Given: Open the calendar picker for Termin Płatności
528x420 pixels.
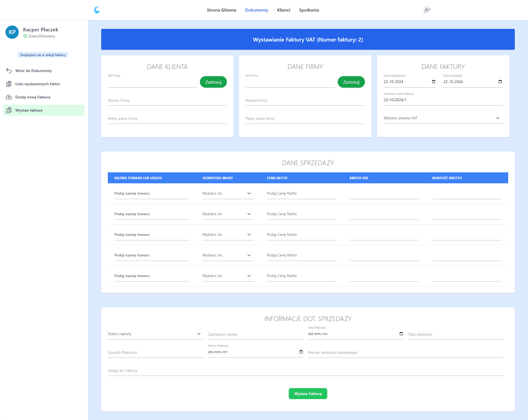Looking at the screenshot, I should pyautogui.click(x=300, y=352).
